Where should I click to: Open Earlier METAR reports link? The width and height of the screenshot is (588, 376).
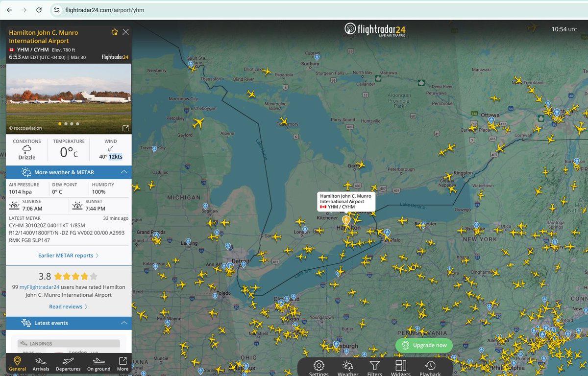(x=69, y=256)
